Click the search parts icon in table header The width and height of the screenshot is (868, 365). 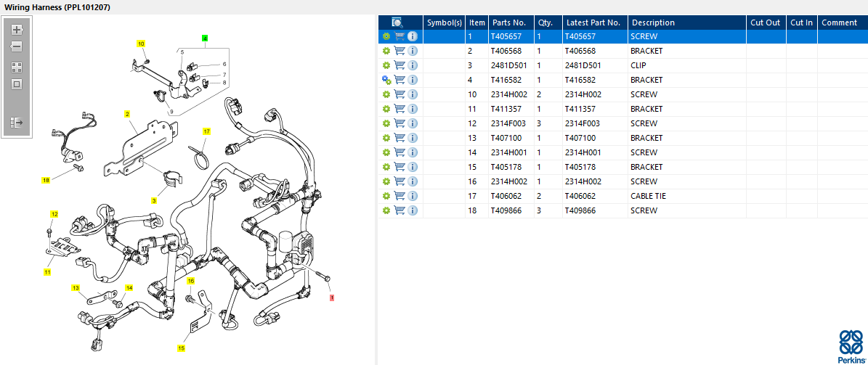397,22
